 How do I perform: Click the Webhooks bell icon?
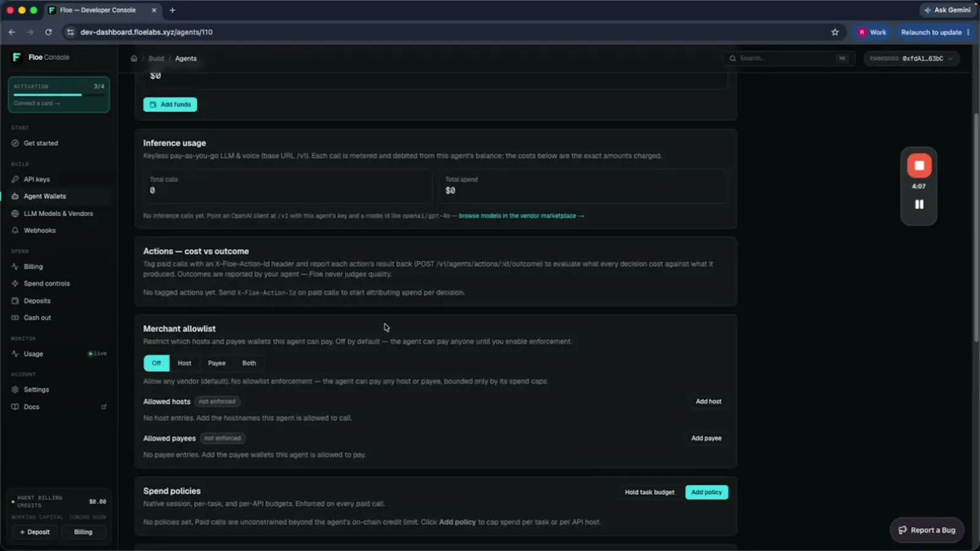15,231
